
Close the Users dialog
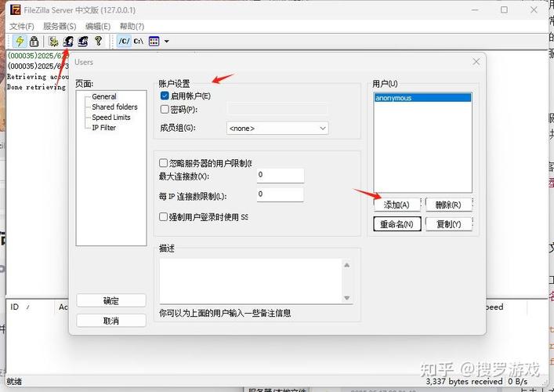pos(476,62)
